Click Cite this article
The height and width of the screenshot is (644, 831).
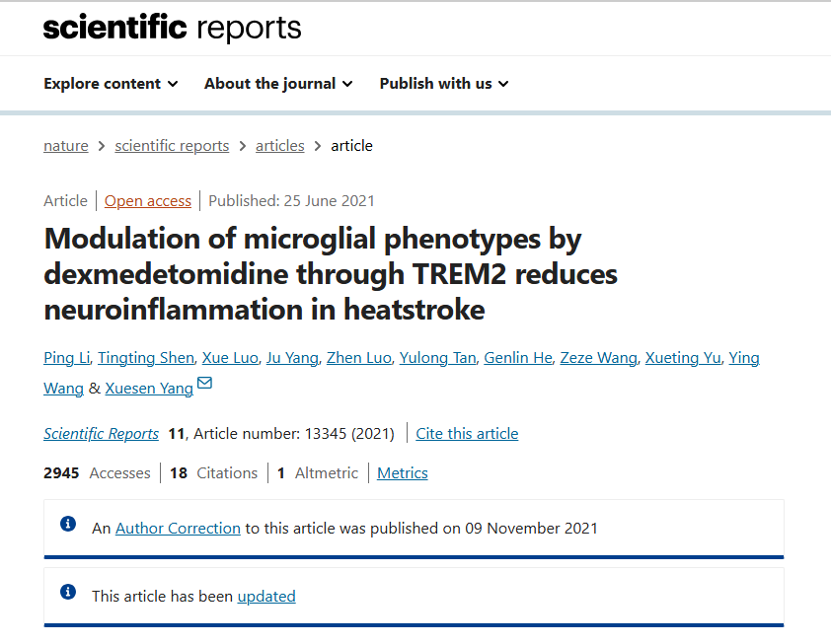pos(467,434)
